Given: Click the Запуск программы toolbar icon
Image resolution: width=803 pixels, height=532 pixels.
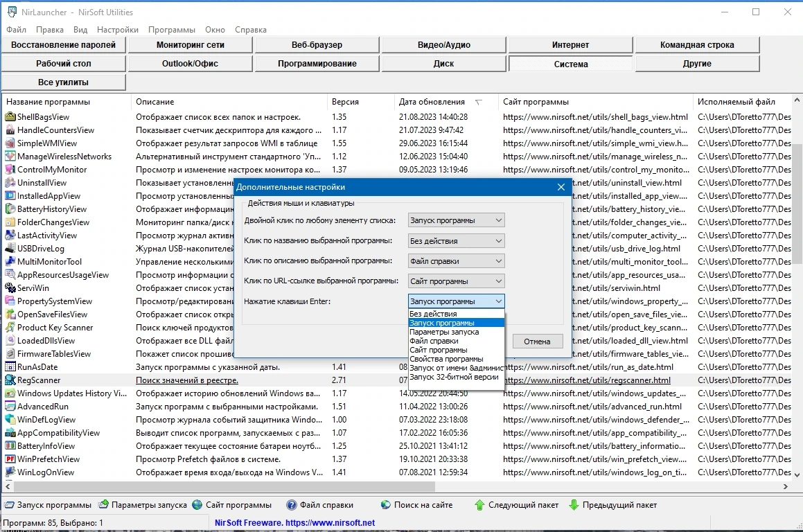Looking at the screenshot, I should point(9,505).
